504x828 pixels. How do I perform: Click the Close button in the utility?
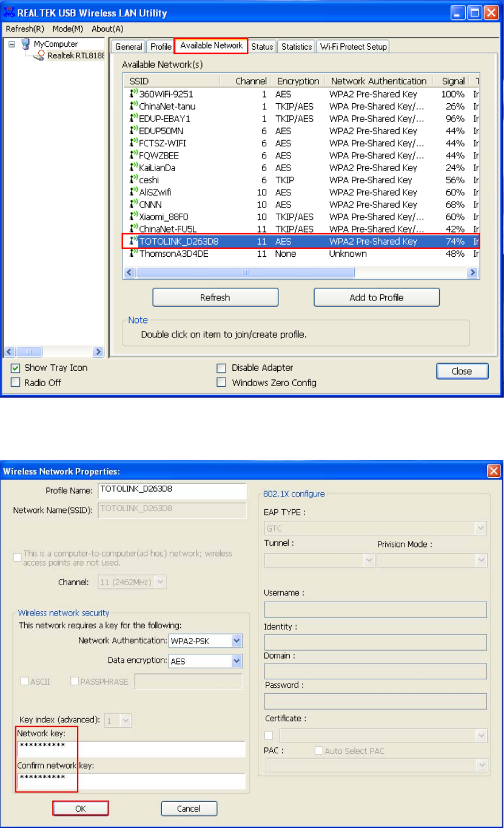(x=462, y=372)
